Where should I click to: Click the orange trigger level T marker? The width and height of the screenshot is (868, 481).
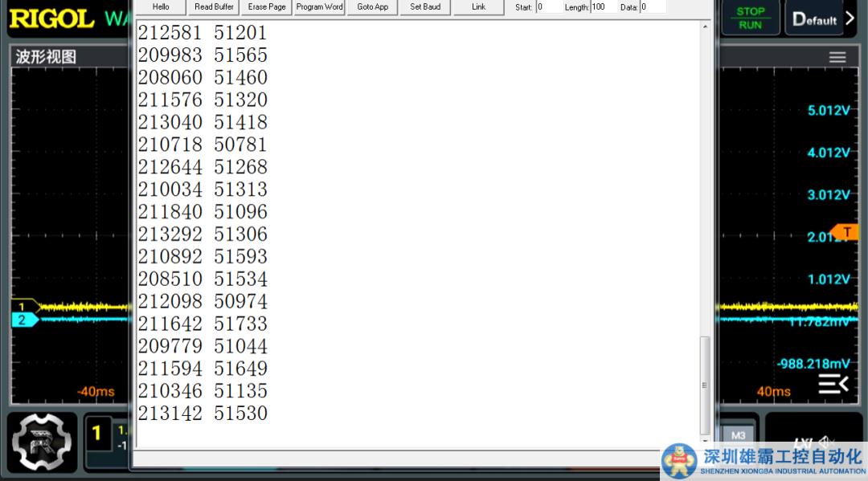click(845, 232)
